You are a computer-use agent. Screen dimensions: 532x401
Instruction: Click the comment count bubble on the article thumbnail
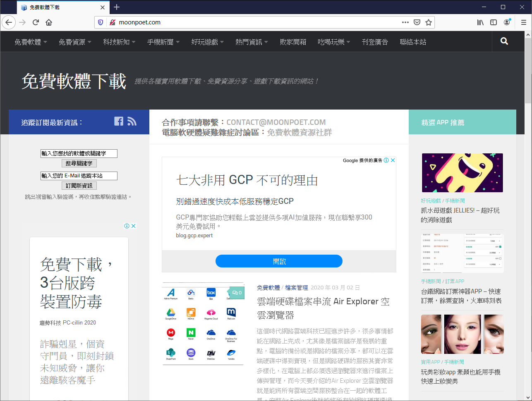[x=236, y=292]
